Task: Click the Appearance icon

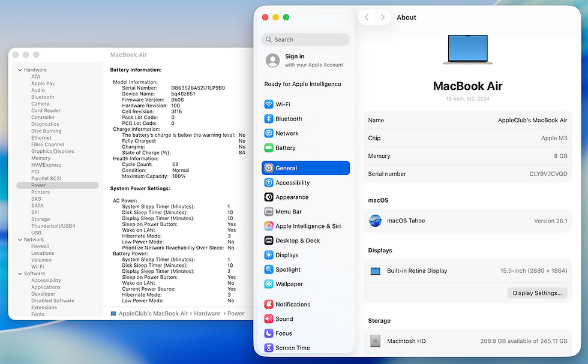Action: pos(269,197)
